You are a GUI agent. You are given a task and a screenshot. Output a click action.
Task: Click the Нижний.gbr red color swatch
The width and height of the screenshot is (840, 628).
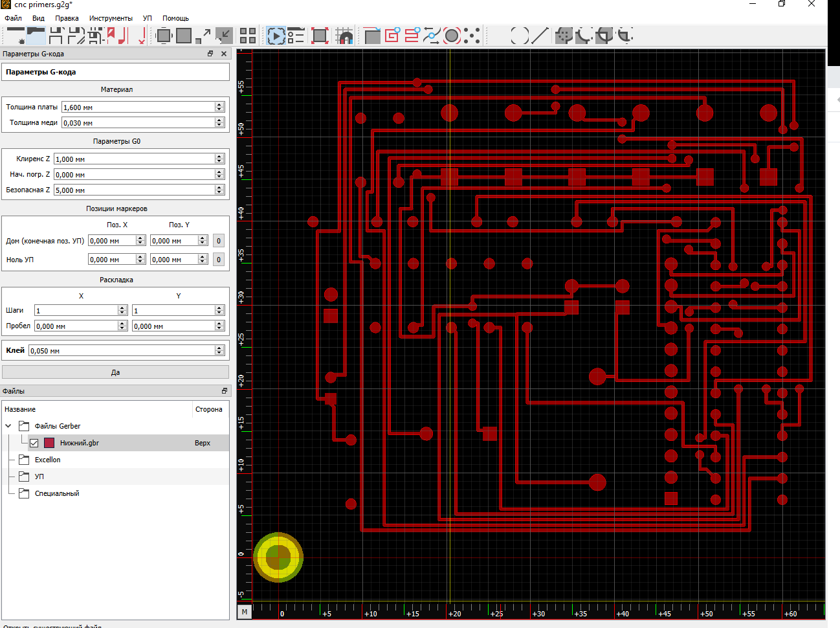(x=49, y=443)
